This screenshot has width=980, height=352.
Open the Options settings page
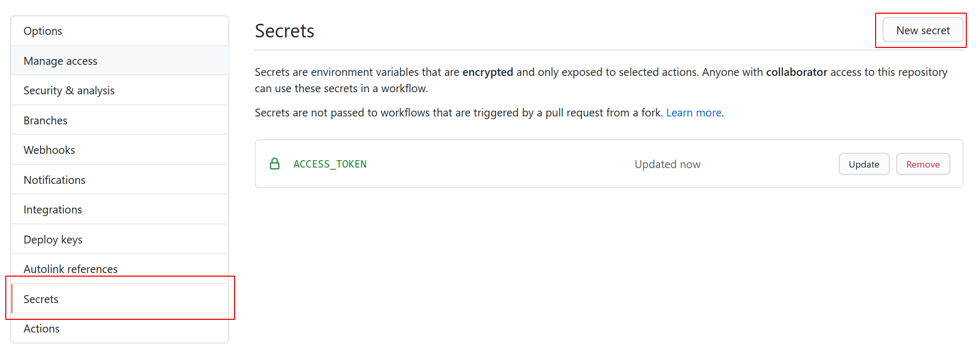43,31
